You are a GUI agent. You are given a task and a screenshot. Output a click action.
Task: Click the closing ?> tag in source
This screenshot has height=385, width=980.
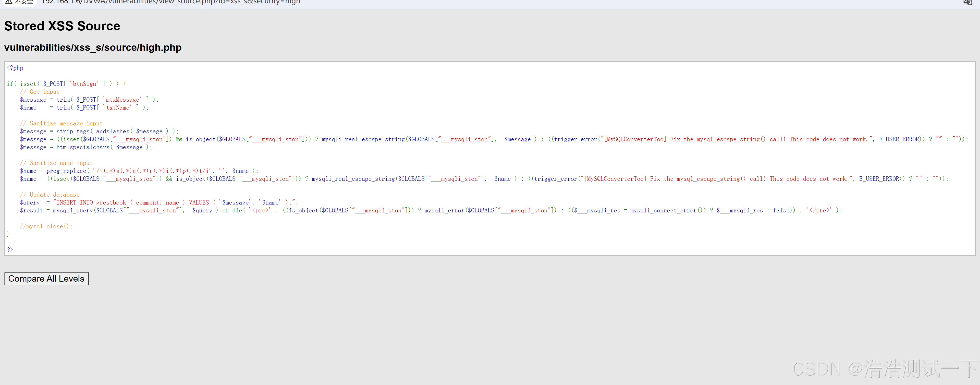(10, 250)
